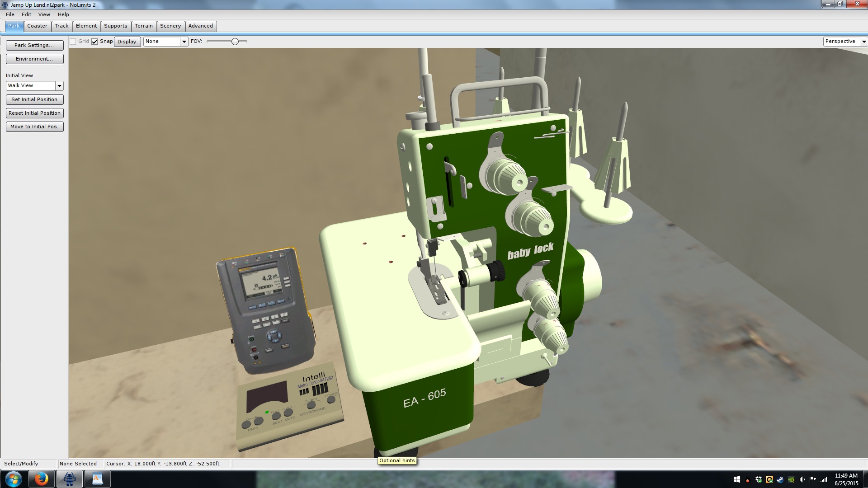Open the Windows Start menu
Image resolution: width=868 pixels, height=488 pixels.
coord(13,479)
